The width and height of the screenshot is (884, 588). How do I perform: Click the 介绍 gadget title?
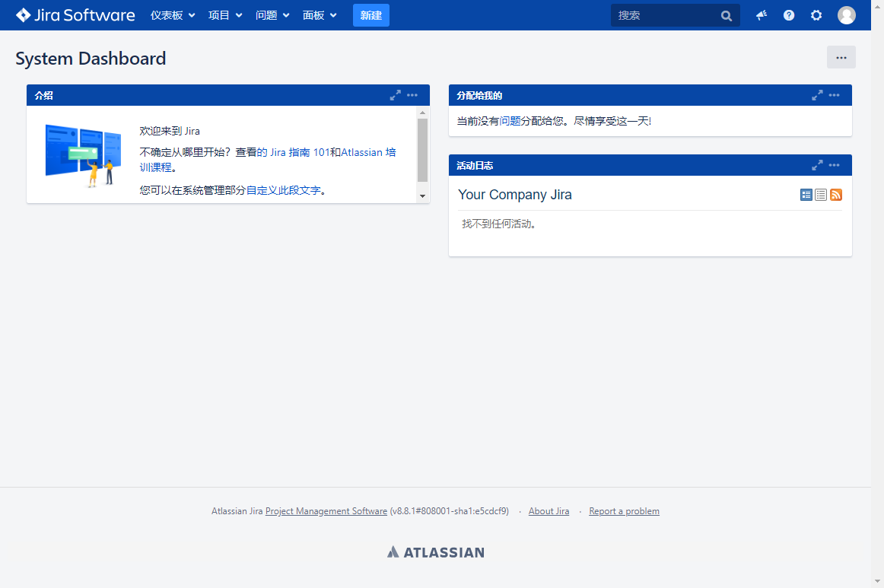(44, 95)
